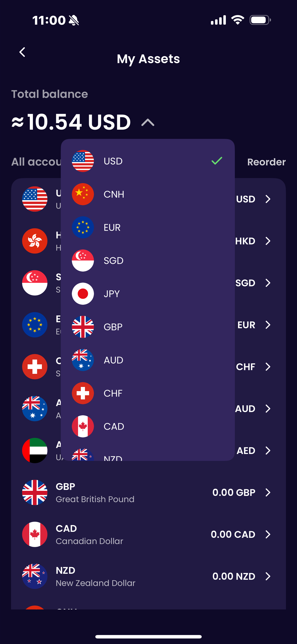Choose EUR as display currency
The height and width of the screenshot is (644, 297).
coord(148,228)
